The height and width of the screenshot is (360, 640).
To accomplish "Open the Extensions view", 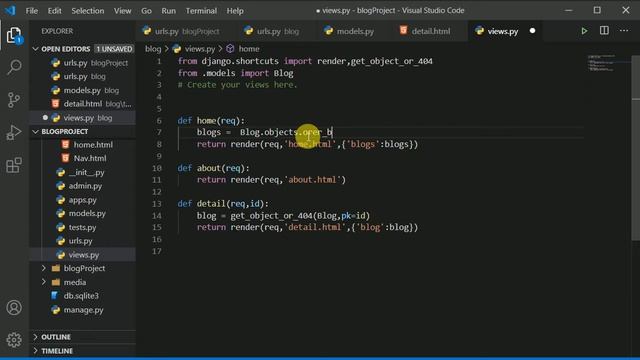I will click(x=14, y=165).
